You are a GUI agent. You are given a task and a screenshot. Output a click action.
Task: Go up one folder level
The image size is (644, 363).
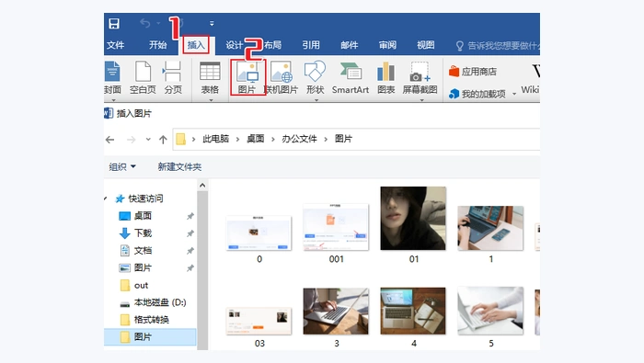[x=163, y=140]
